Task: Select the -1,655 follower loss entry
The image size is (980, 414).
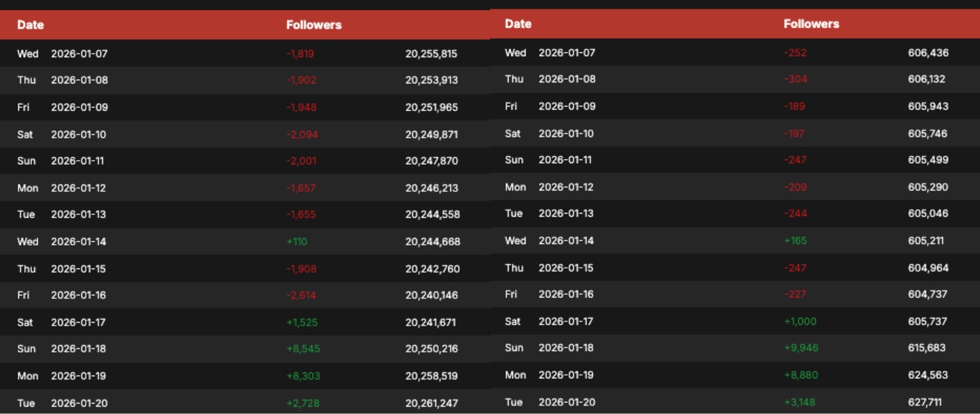Action: click(301, 215)
